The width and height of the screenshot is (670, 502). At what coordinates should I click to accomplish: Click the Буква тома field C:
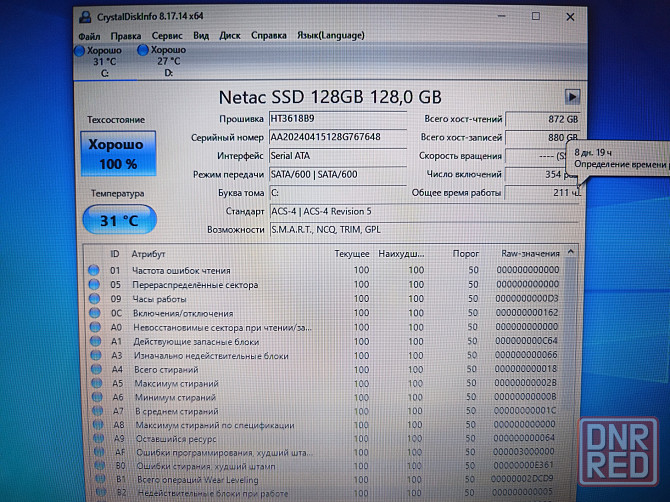338,193
